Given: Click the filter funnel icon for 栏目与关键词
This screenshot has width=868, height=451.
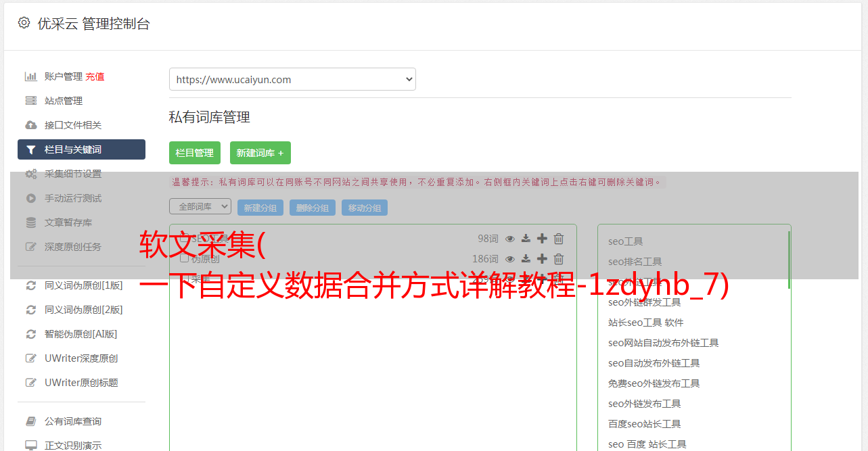Looking at the screenshot, I should tap(30, 149).
